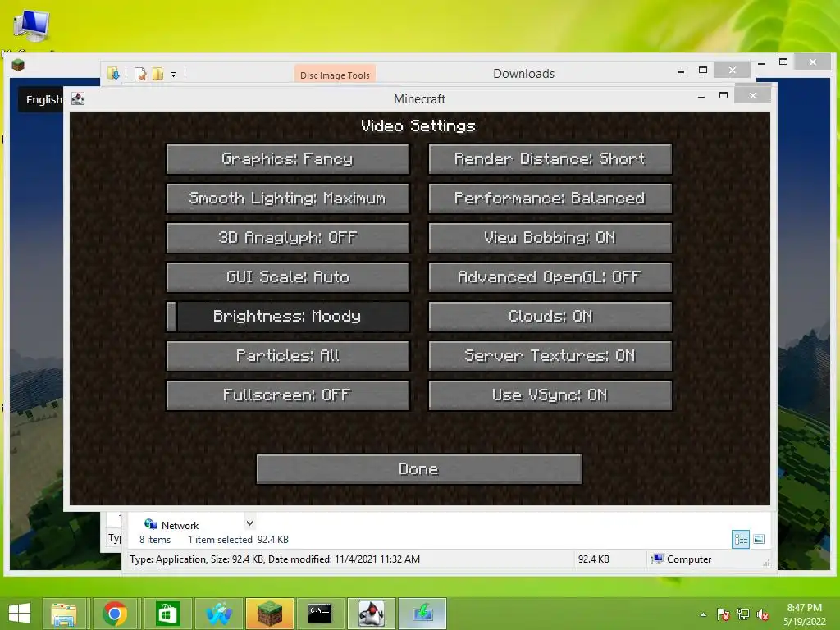Toggle Fullscreen: OFF option
Screen dimensions: 840x630
coord(288,395)
